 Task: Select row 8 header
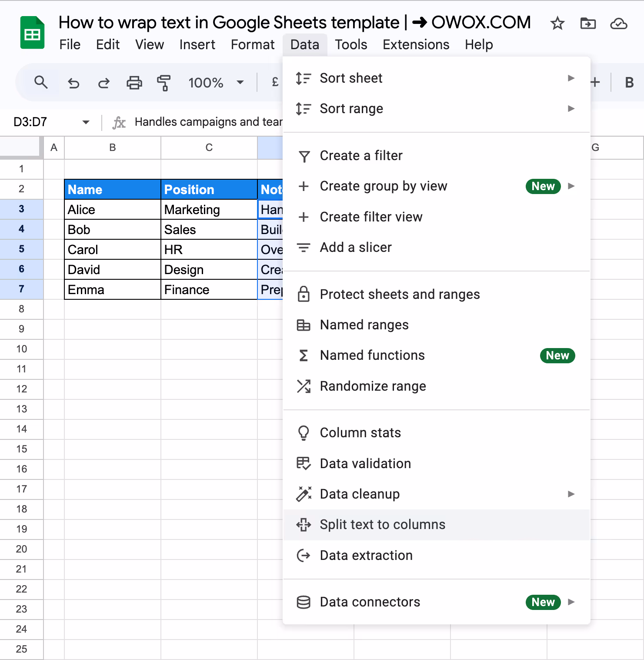21,309
